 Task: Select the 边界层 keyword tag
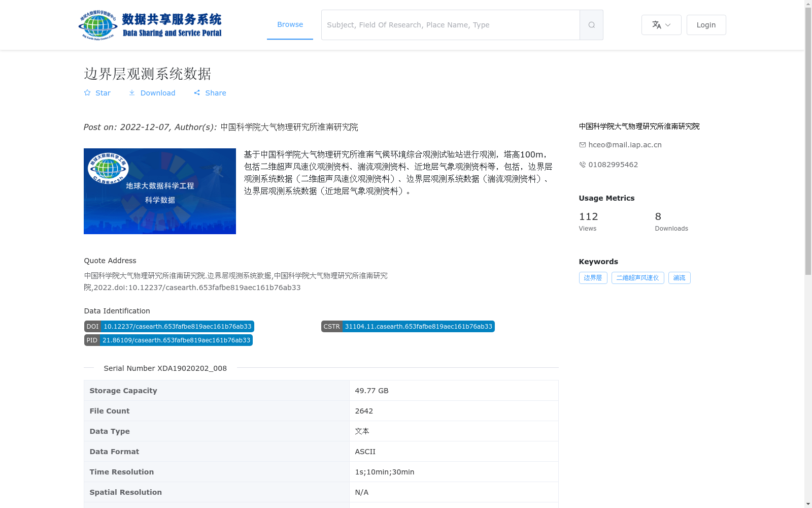click(593, 278)
